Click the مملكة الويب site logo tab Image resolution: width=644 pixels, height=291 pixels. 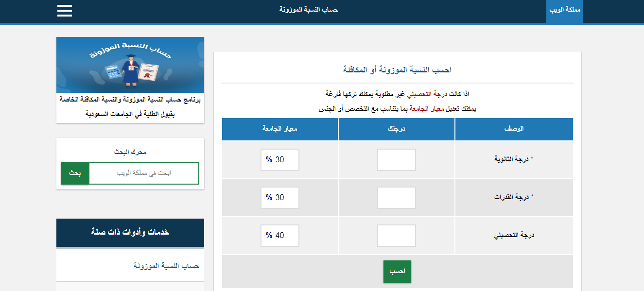coord(564,11)
